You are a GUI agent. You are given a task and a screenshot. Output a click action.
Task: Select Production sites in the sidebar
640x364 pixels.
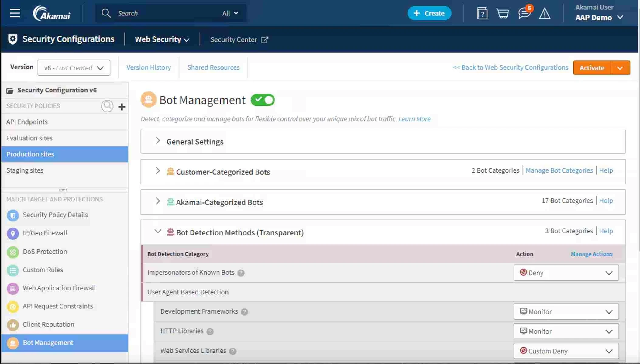pos(30,154)
